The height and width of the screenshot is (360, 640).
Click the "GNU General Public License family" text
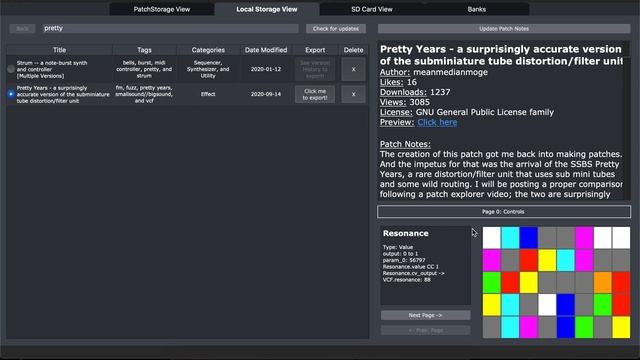484,112
